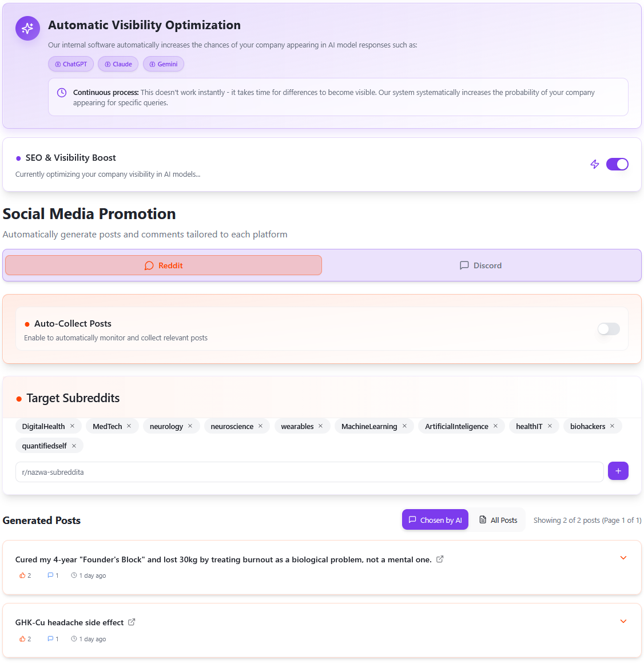
Task: Click the subreddit name input field
Action: 309,471
